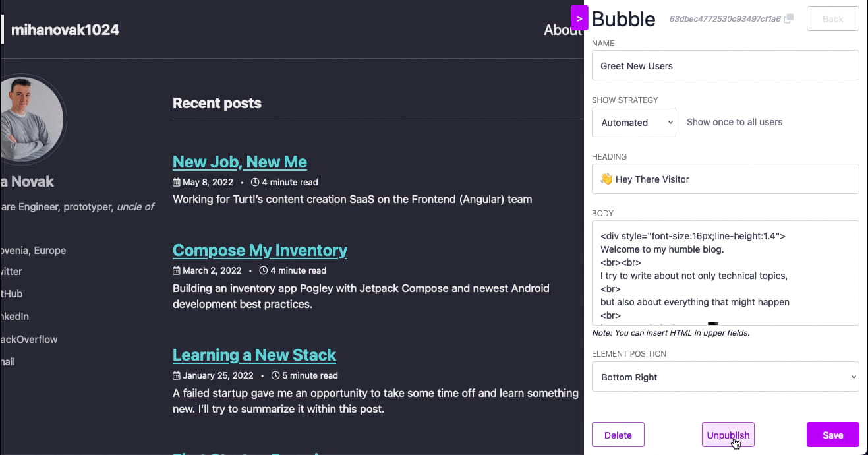Expand the Element Position dropdown

point(726,377)
